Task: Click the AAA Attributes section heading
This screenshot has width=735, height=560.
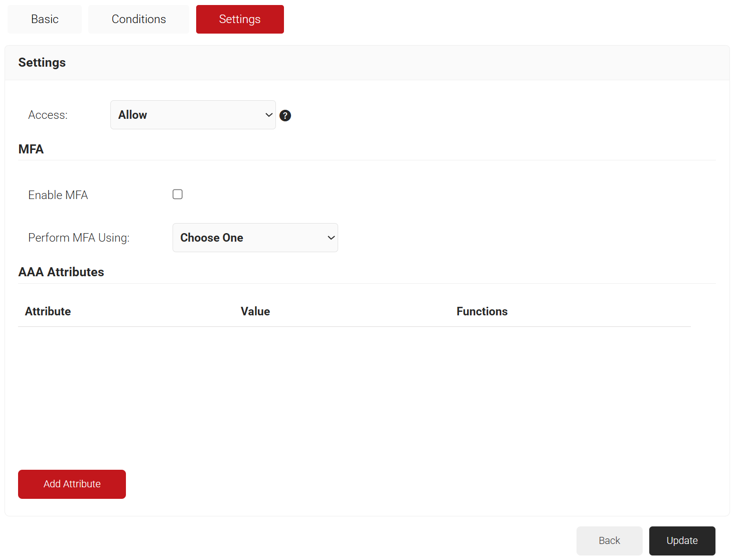Action: click(61, 272)
